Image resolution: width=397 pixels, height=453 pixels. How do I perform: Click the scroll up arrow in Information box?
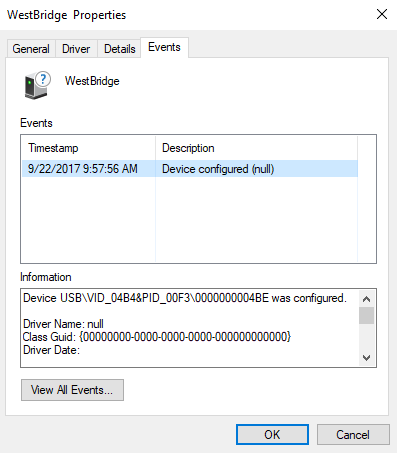pos(366,299)
